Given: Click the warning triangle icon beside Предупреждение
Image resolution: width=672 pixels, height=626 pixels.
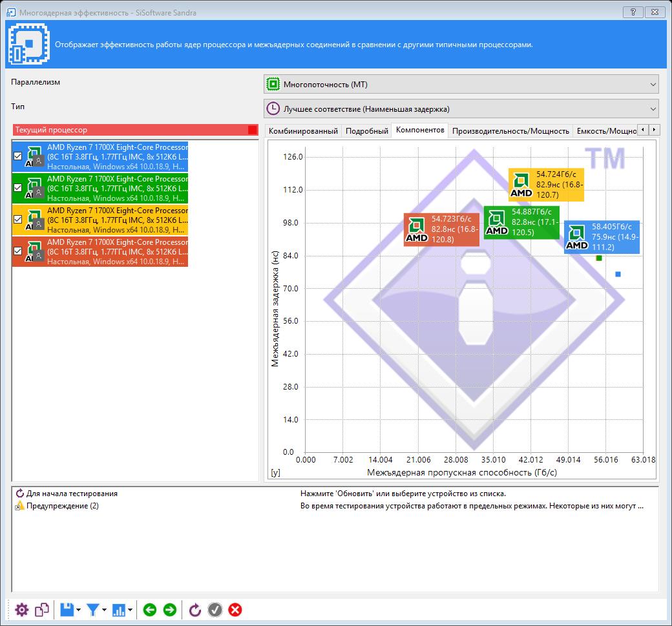Looking at the screenshot, I should coord(19,506).
